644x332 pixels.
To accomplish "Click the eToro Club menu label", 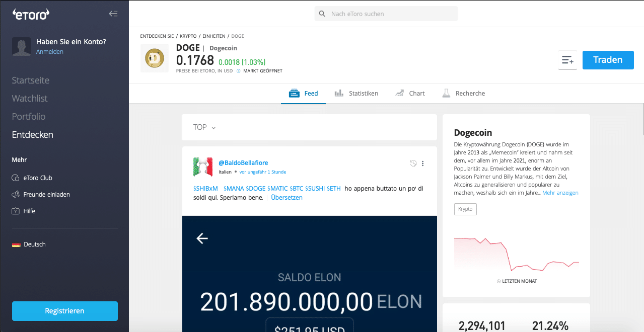I will coord(38,178).
